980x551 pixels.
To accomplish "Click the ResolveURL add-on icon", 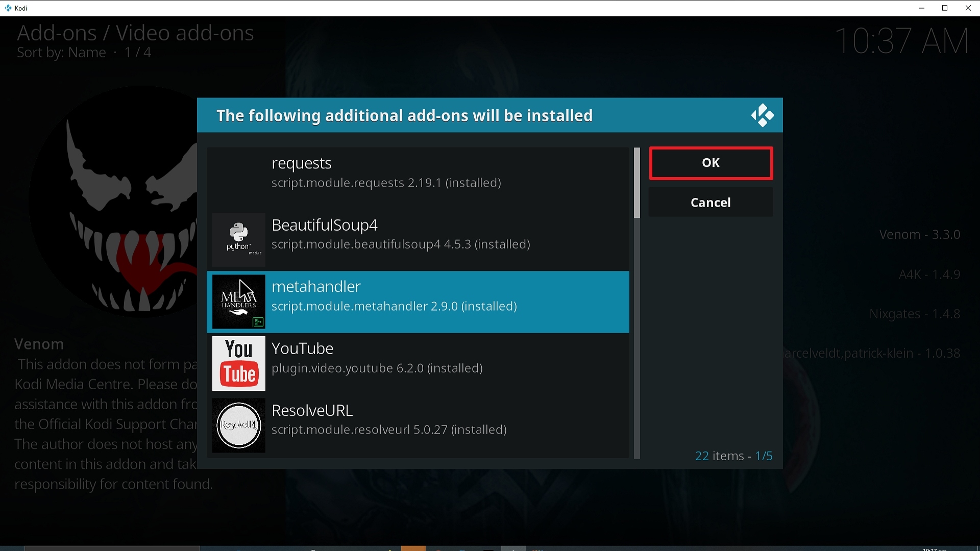I will [238, 425].
